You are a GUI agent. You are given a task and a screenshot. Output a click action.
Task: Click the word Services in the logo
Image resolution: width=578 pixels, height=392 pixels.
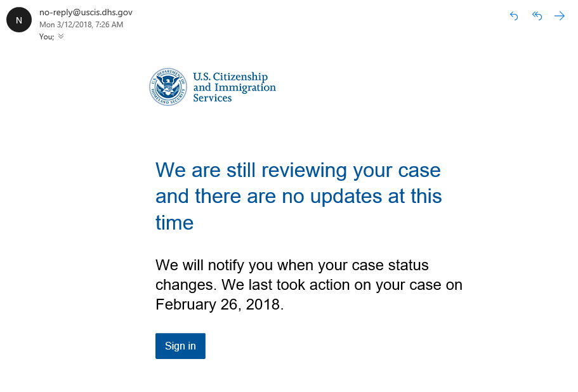coord(213,98)
